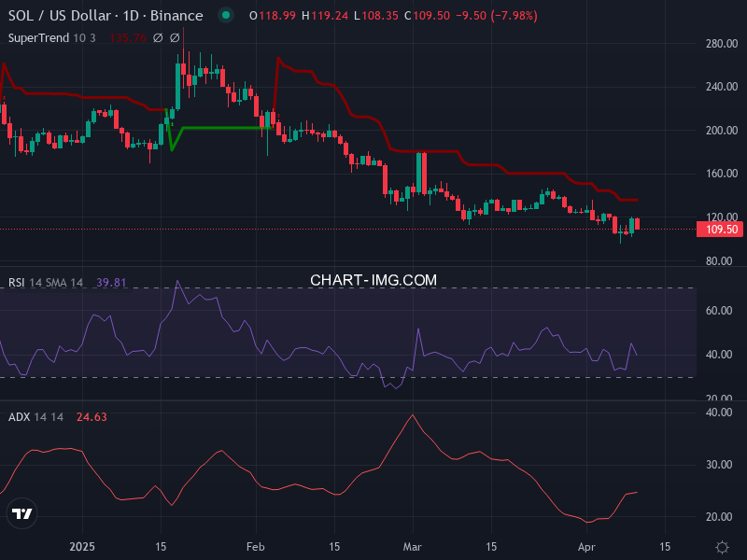Screen dimensions: 747x560
Task: Click the TradingView logo icon
Action: point(21,513)
